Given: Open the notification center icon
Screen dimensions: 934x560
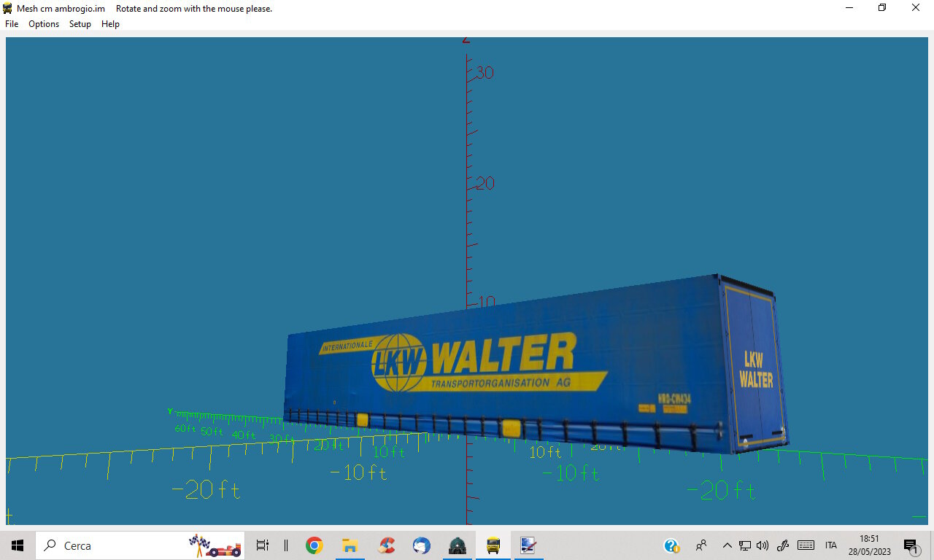Looking at the screenshot, I should pyautogui.click(x=911, y=546).
